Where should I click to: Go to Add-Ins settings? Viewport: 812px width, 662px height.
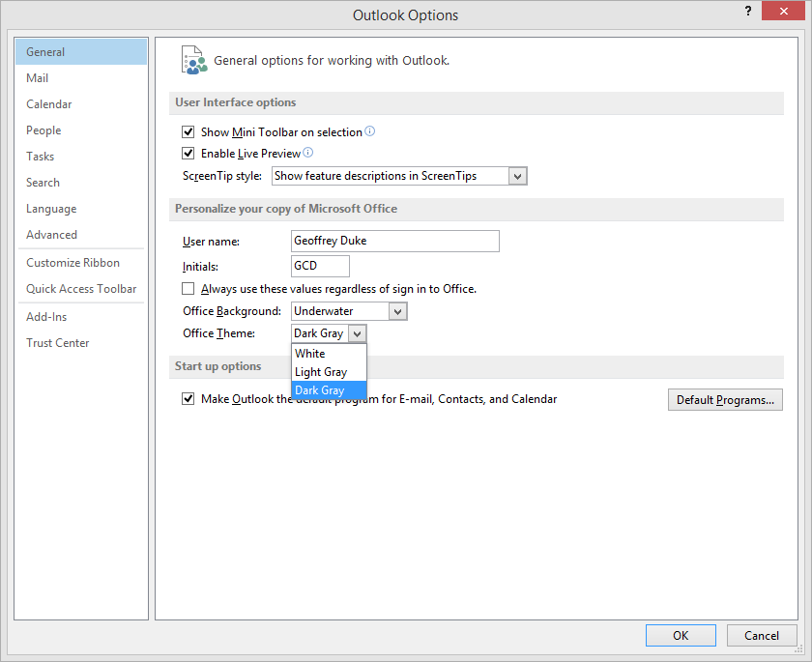coord(81,317)
